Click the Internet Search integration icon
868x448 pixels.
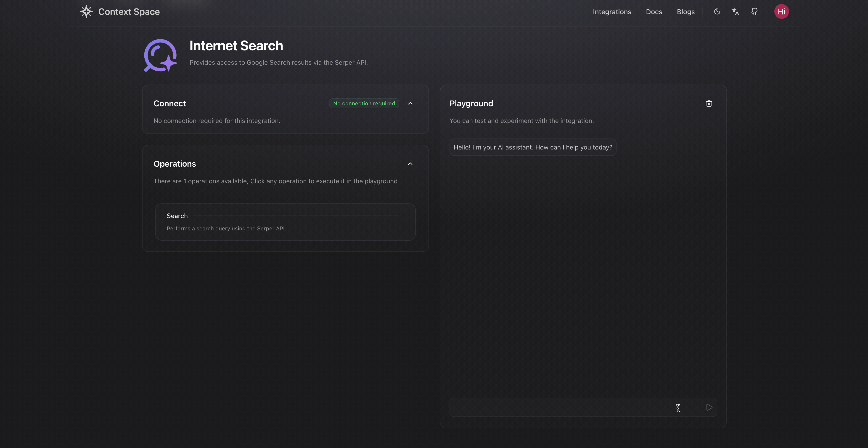160,55
